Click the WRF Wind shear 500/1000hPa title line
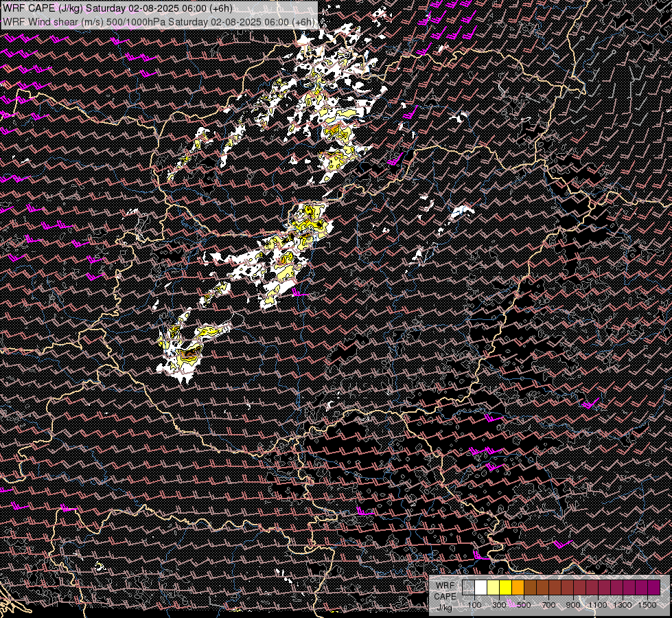Screen dimensions: 672x618 159,21
